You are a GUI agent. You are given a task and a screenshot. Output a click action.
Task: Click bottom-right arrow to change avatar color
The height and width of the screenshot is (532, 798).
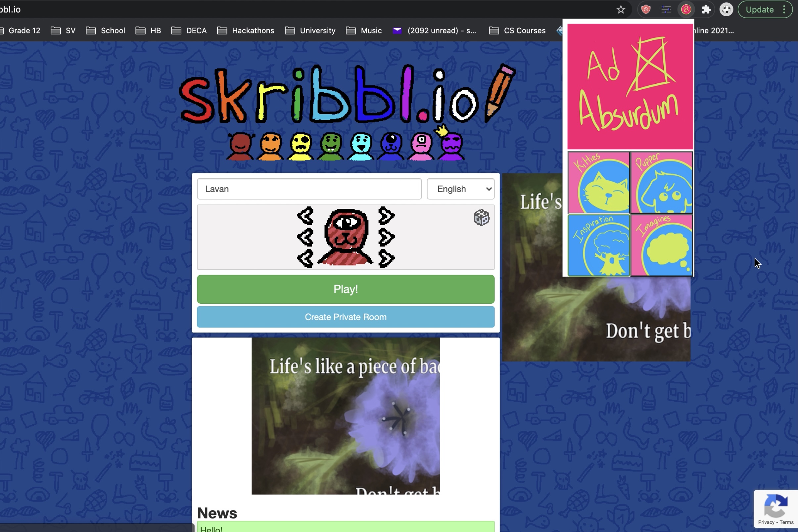tap(386, 259)
